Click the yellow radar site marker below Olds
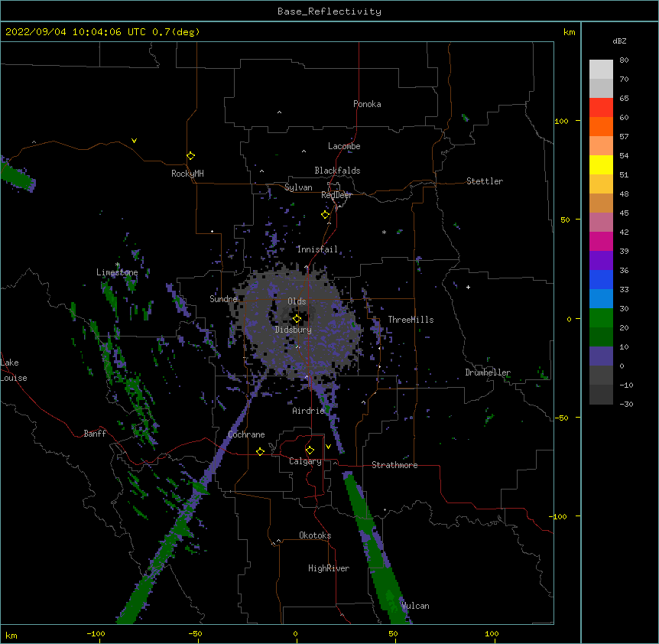Screen dimensions: 659x644 [297, 319]
